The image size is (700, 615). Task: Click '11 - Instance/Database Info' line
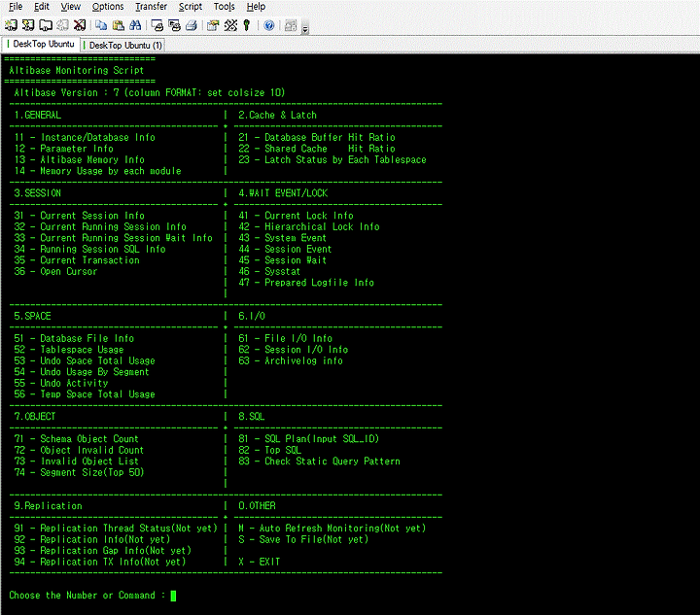point(85,137)
